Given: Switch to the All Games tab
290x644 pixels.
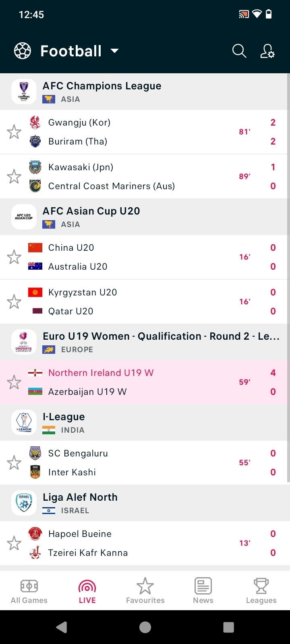Looking at the screenshot, I should pos(29,591).
